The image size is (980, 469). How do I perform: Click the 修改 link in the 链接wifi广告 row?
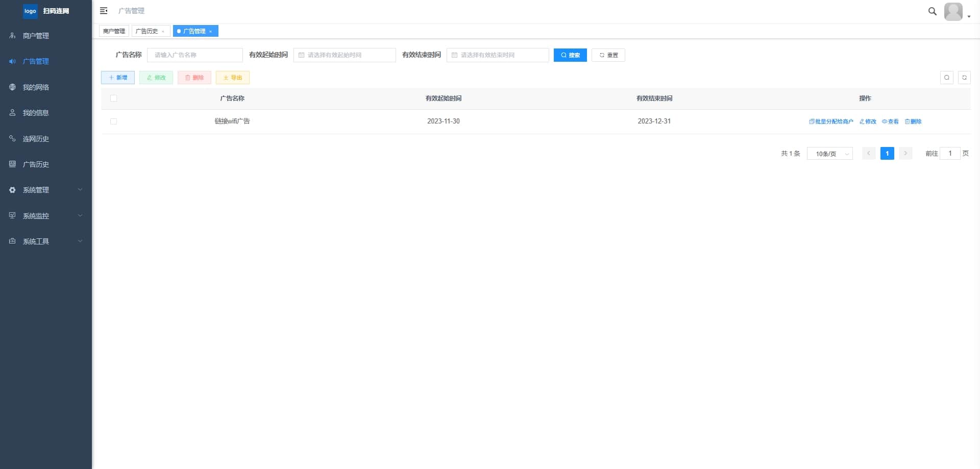pos(868,121)
